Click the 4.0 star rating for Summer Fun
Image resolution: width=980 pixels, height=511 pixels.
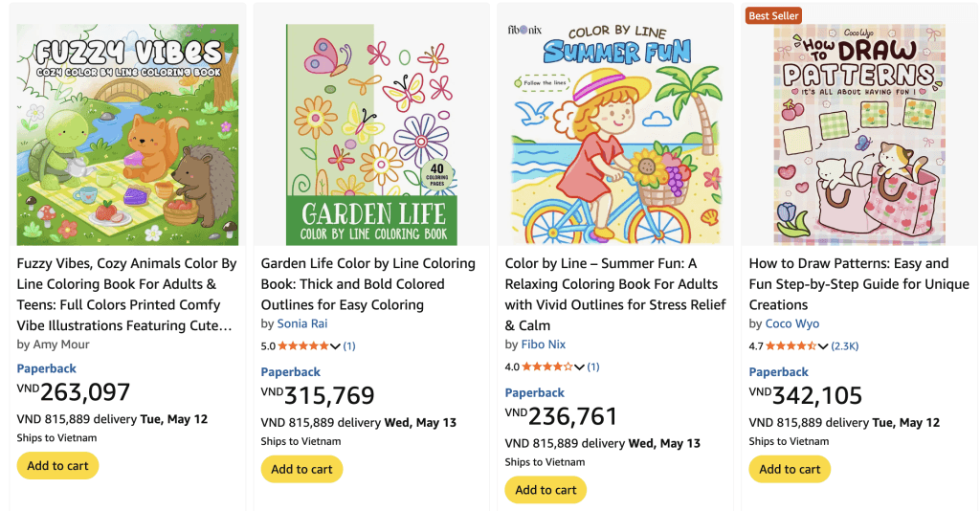546,367
